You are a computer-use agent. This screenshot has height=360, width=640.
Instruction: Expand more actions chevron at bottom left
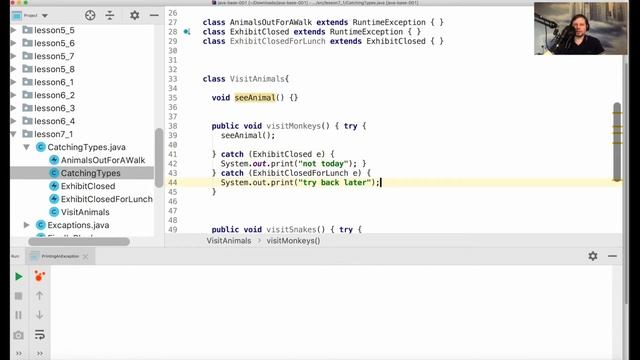(x=18, y=353)
